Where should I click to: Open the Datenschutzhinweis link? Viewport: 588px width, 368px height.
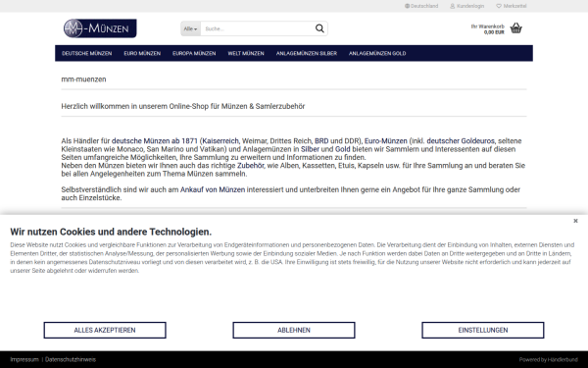point(71,359)
